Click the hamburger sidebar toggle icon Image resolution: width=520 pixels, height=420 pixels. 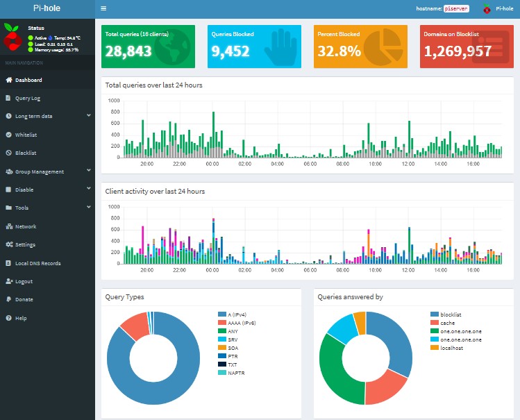pyautogui.click(x=103, y=9)
